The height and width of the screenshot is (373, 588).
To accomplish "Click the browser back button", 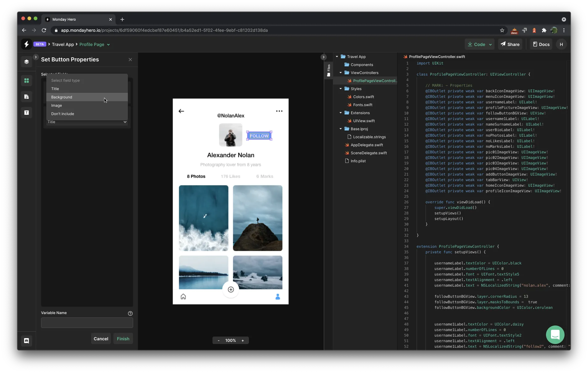I will pyautogui.click(x=24, y=30).
